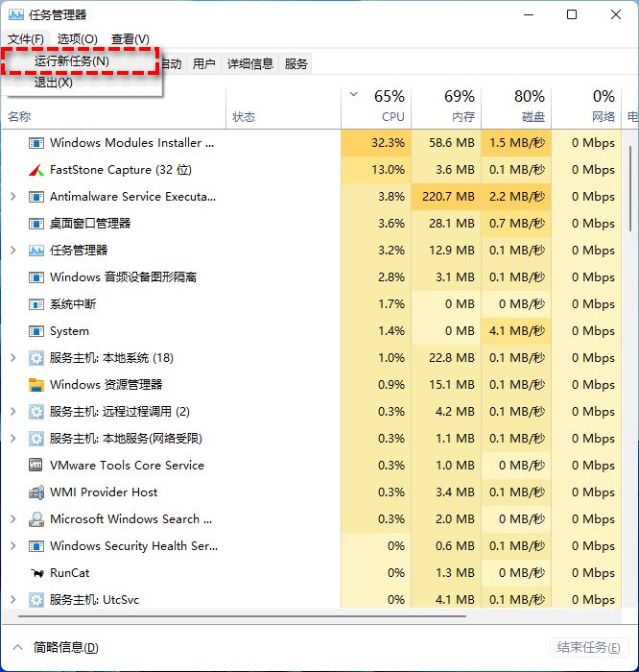Select the WMI Provider Host icon
This screenshot has height=672, width=639.
coord(36,492)
